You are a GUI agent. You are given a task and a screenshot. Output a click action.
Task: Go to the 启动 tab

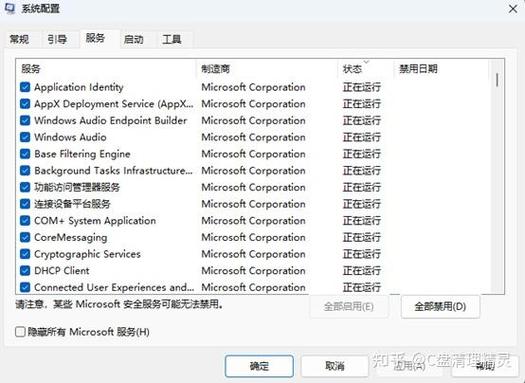pos(134,39)
